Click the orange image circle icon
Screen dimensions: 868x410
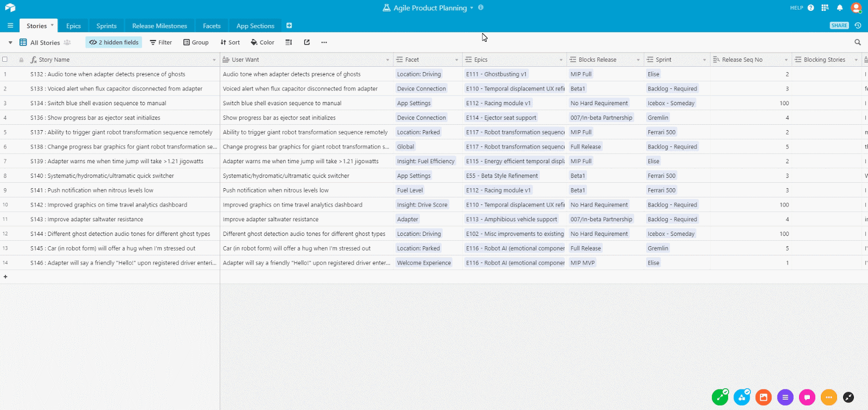tap(763, 398)
